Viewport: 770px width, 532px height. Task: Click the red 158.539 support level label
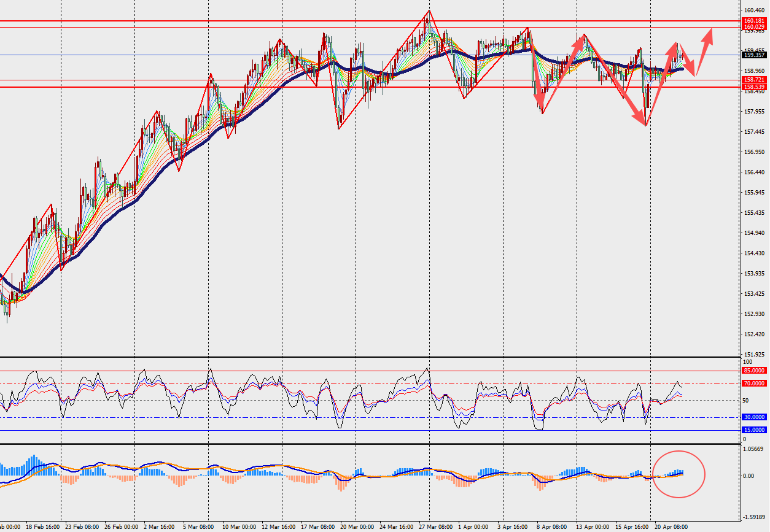[x=753, y=87]
